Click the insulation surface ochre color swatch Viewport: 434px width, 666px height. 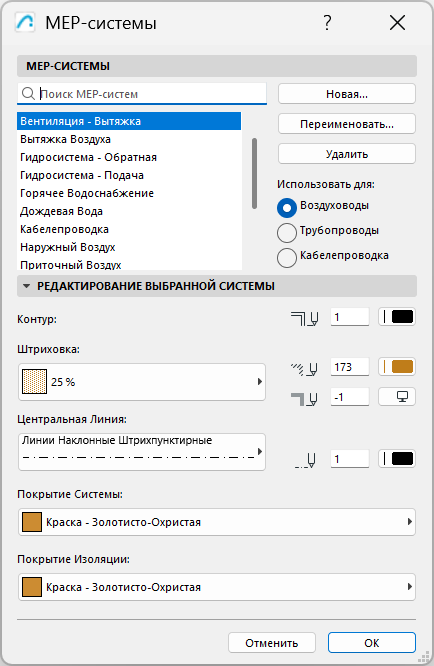[32, 587]
